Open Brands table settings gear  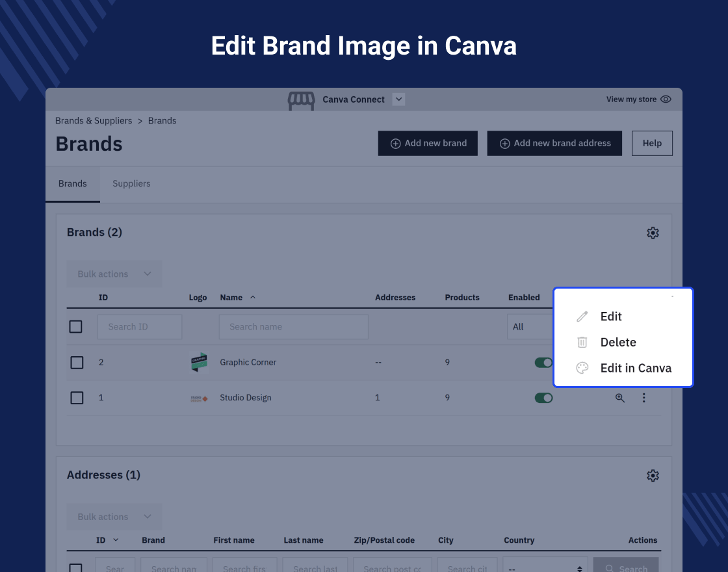coord(653,233)
